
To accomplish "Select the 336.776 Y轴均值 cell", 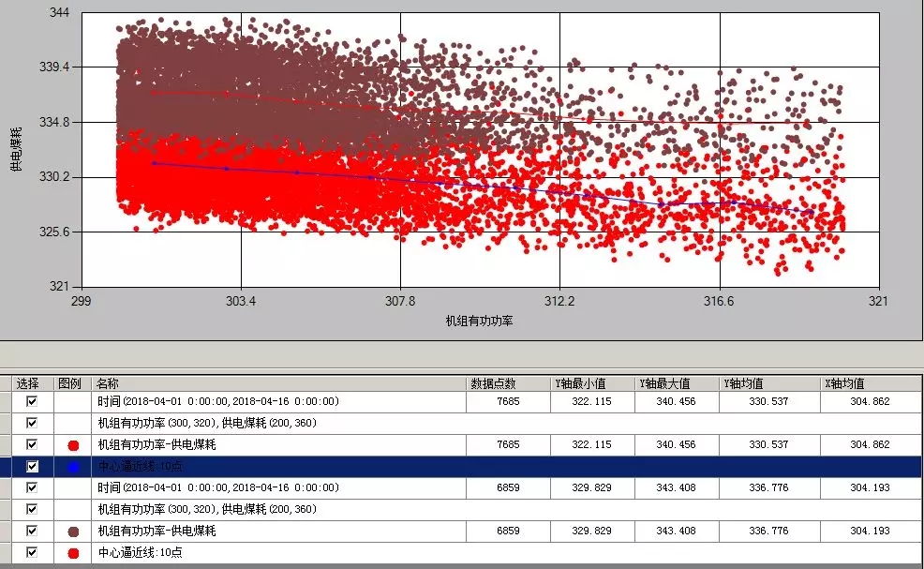I will (769, 532).
